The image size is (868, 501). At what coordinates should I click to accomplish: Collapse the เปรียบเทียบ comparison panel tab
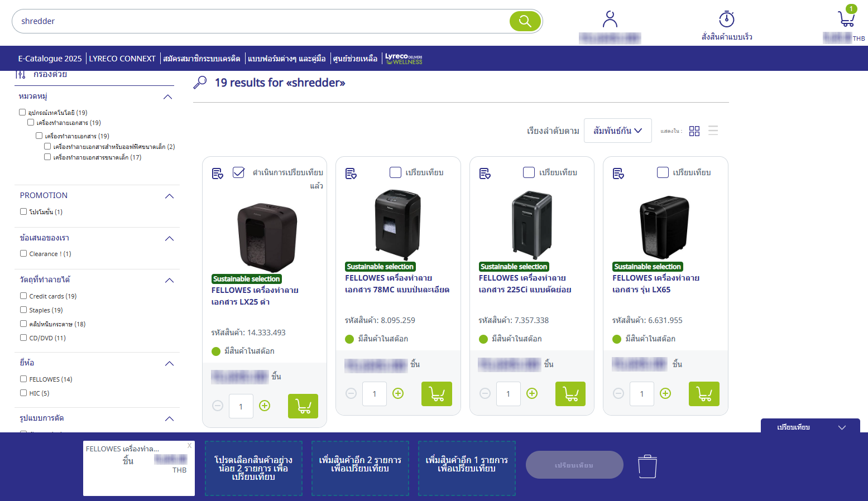810,427
